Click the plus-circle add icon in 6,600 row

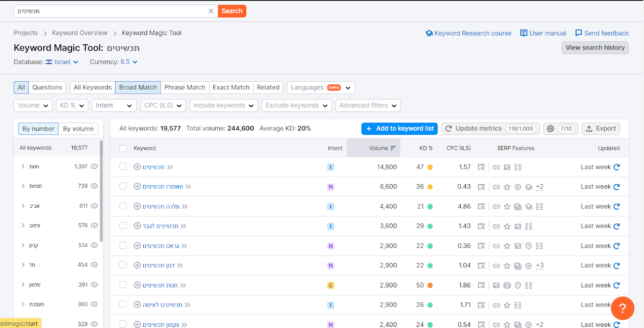coord(137,187)
